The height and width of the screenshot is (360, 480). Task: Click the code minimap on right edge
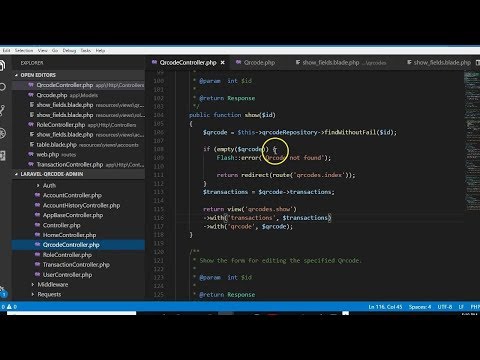coord(472,141)
